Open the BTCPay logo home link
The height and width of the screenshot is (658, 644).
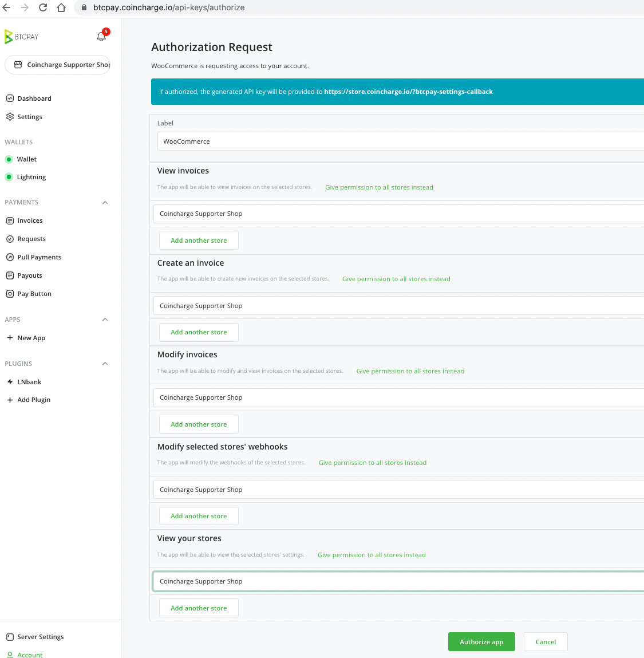coord(21,37)
